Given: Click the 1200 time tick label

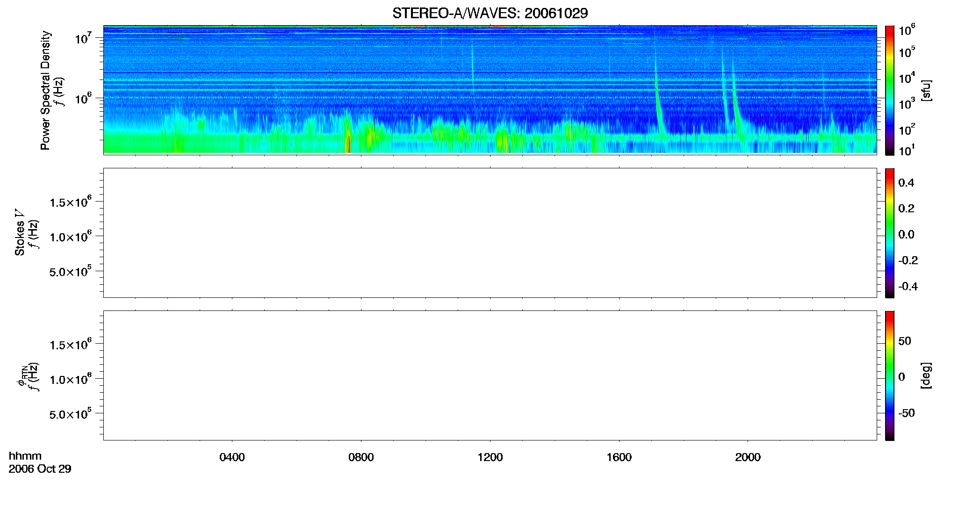Looking at the screenshot, I should click(x=490, y=457).
